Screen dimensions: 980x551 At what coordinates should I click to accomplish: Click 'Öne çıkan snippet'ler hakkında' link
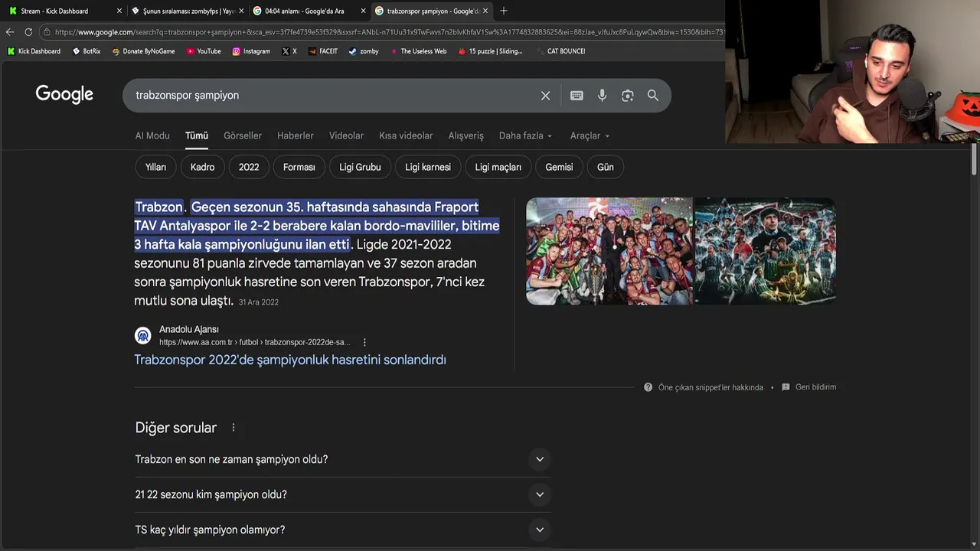710,387
